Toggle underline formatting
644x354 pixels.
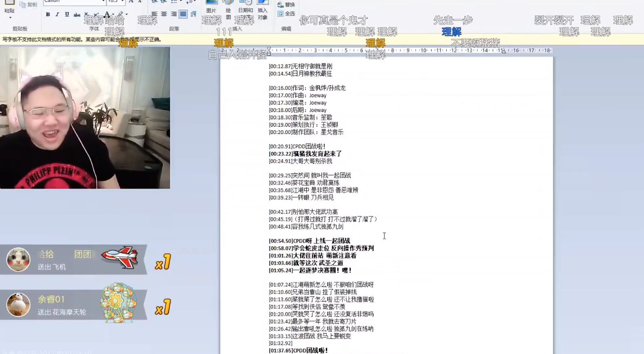pyautogui.click(x=67, y=14)
